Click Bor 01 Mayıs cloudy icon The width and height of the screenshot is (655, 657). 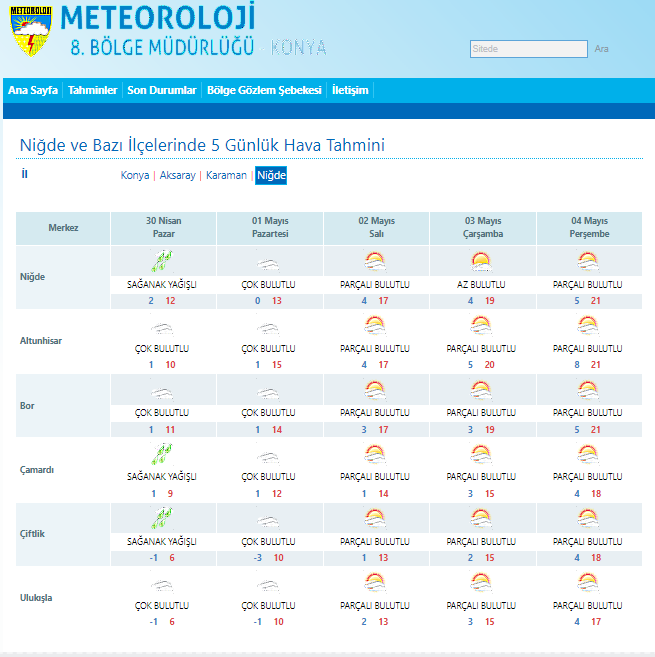click(268, 393)
